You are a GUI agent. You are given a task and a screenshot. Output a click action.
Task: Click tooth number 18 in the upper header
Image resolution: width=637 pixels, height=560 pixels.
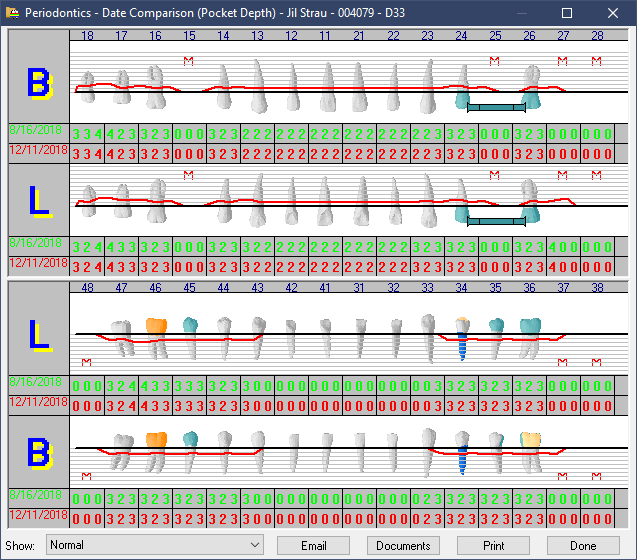coord(88,36)
